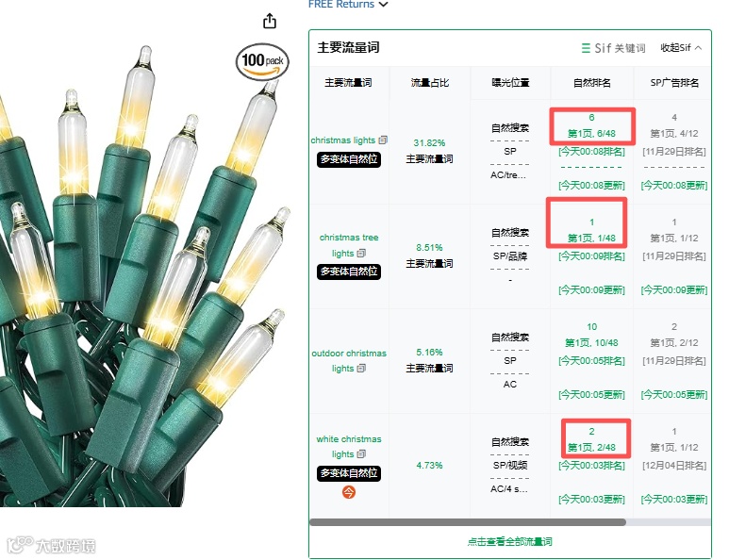The image size is (729, 560).
Task: Select the 自然排名 column header
Action: (x=592, y=83)
